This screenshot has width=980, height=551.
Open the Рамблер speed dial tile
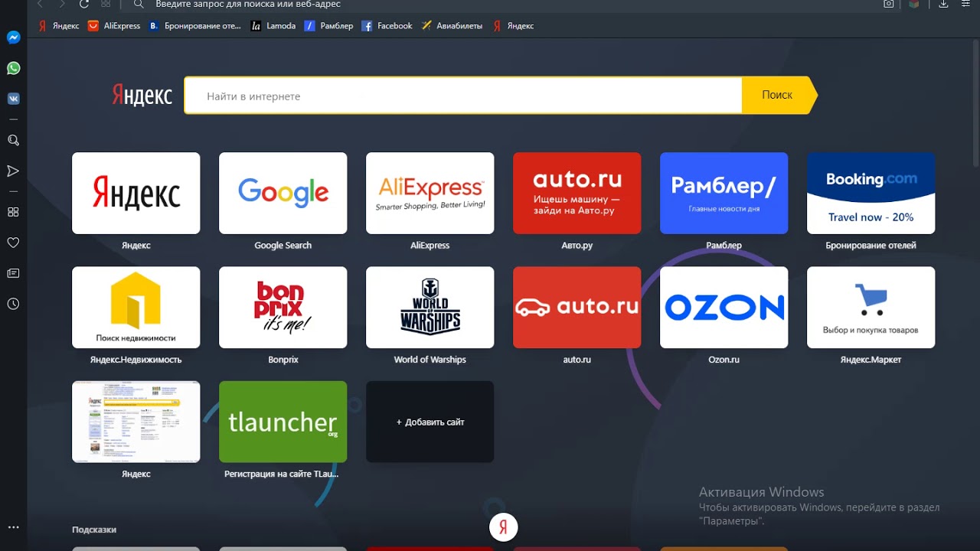click(x=724, y=193)
